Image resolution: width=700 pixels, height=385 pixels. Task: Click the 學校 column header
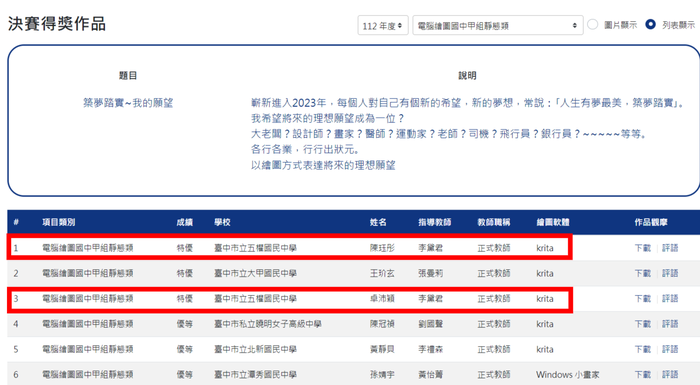(222, 222)
